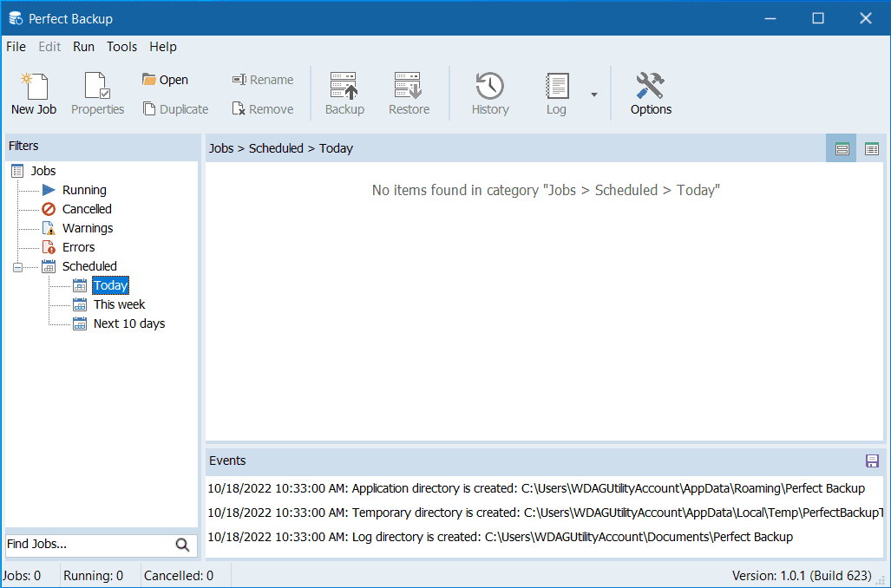The image size is (891, 588).
Task: Open the Tools menu
Action: pos(121,47)
